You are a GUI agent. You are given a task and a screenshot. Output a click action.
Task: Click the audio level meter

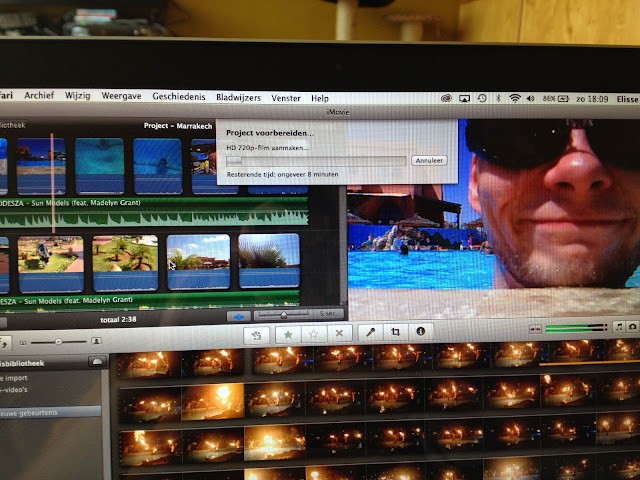576,328
